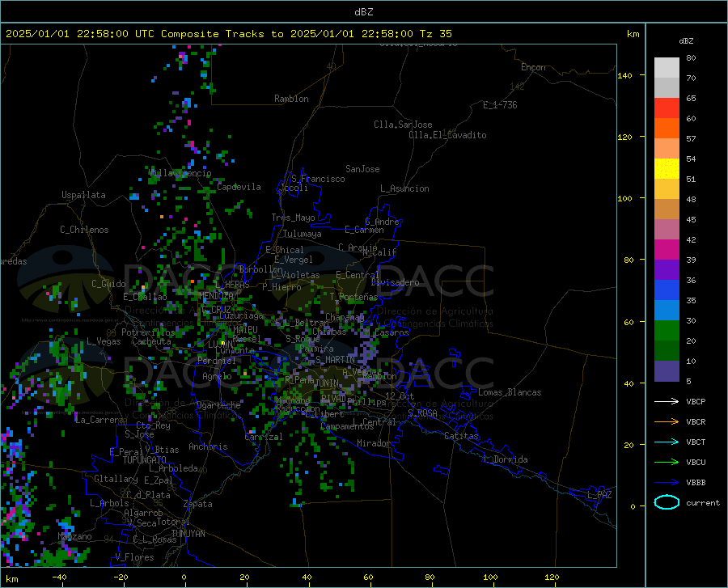Click the white VBCP arrow in legend
The width and height of the screenshot is (728, 588).
667,401
